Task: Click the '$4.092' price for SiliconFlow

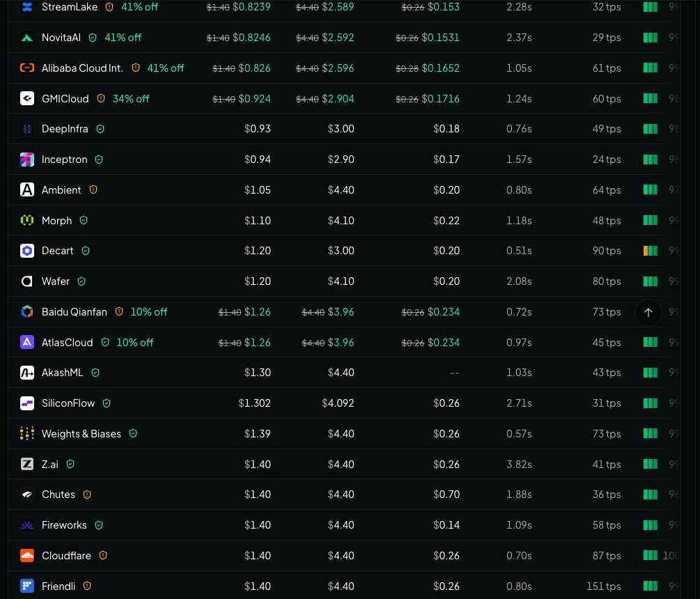Action: (338, 403)
